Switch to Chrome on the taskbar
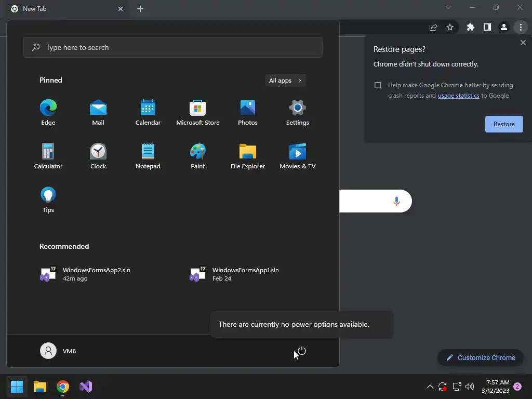The height and width of the screenshot is (399, 532). tap(63, 387)
